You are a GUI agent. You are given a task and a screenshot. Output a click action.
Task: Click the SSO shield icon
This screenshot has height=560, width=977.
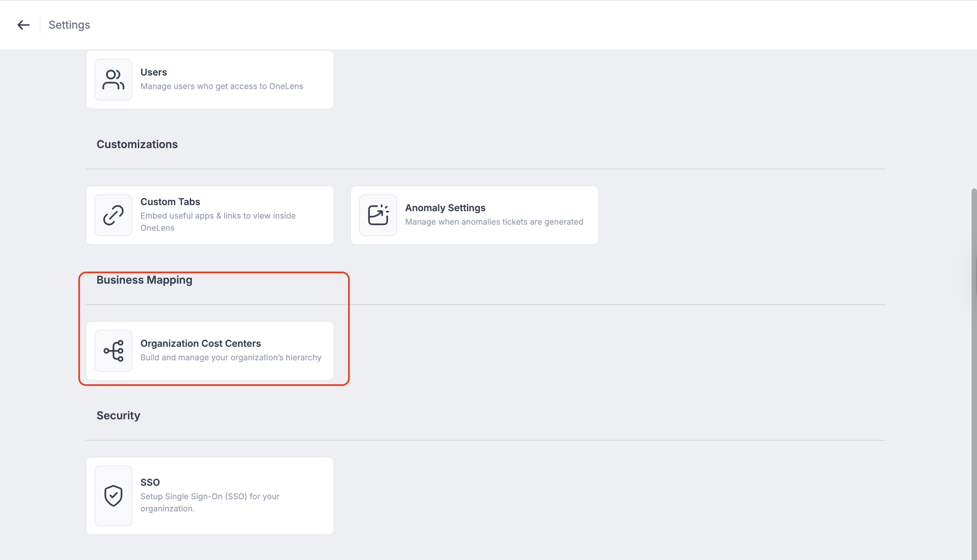[x=113, y=495]
